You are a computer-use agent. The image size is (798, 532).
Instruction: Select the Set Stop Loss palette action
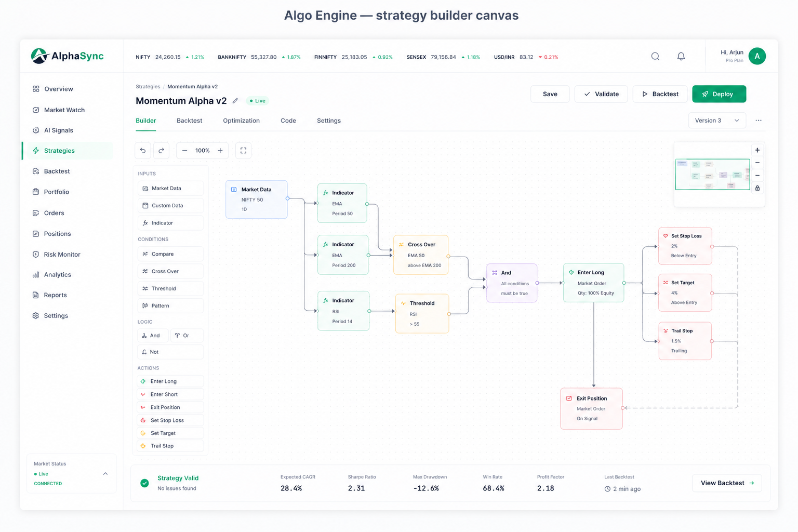[170, 420]
